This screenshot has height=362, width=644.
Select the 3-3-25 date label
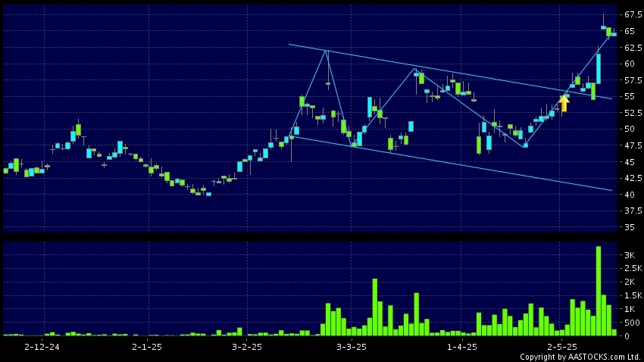point(352,347)
